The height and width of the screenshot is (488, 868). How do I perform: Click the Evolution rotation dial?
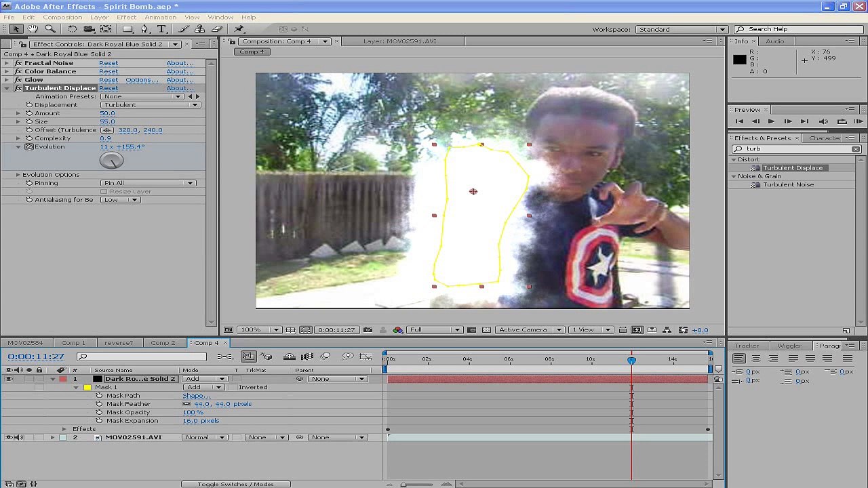112,161
